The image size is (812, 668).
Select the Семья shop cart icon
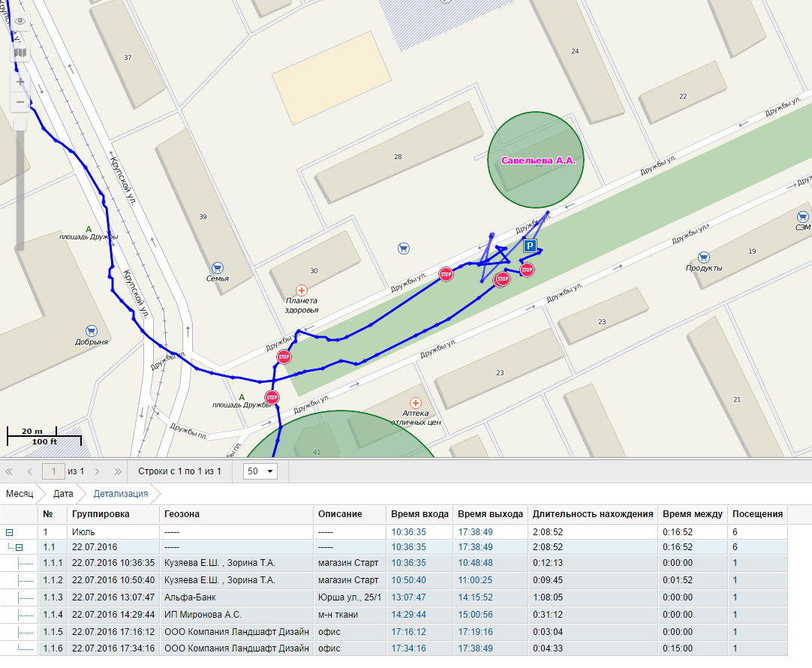tap(218, 267)
